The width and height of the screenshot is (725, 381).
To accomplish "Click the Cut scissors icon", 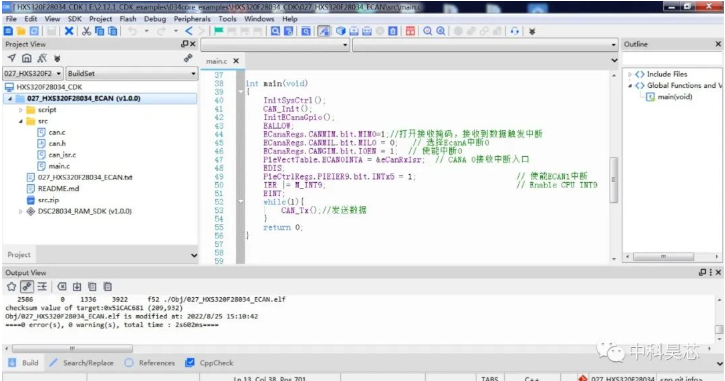I will (x=86, y=31).
